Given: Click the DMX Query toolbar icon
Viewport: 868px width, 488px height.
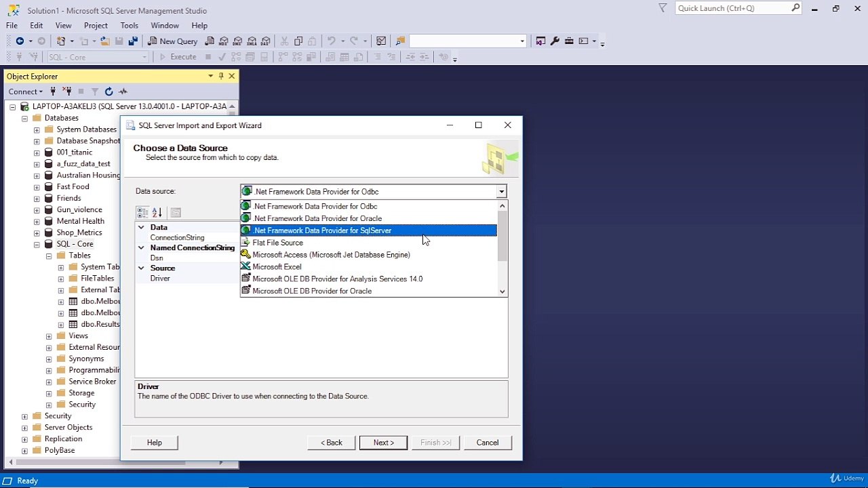Looking at the screenshot, I should (x=238, y=41).
